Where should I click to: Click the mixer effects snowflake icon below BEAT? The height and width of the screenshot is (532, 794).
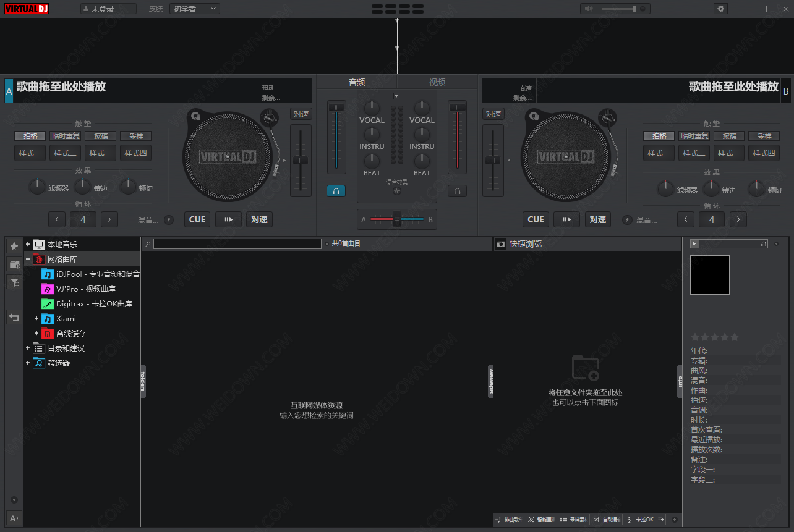[397, 191]
